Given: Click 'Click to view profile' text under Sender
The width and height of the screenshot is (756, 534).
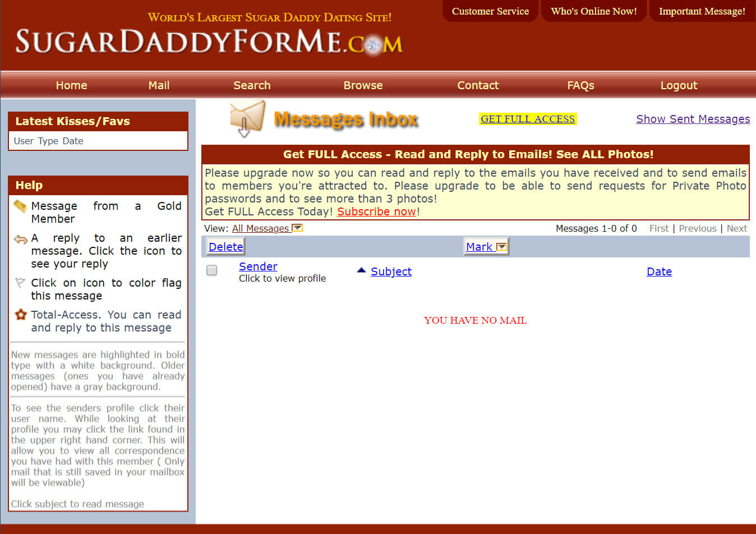Looking at the screenshot, I should tap(282, 278).
